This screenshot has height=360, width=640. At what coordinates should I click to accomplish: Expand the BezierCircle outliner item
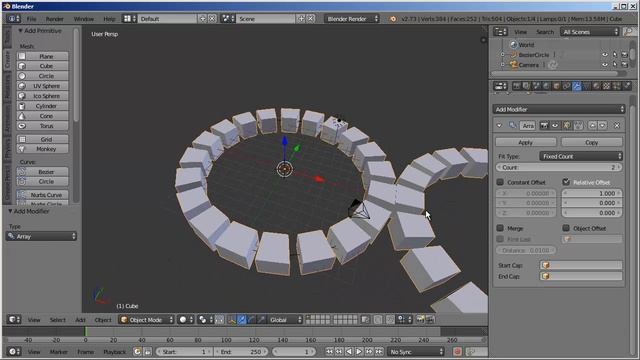click(503, 55)
